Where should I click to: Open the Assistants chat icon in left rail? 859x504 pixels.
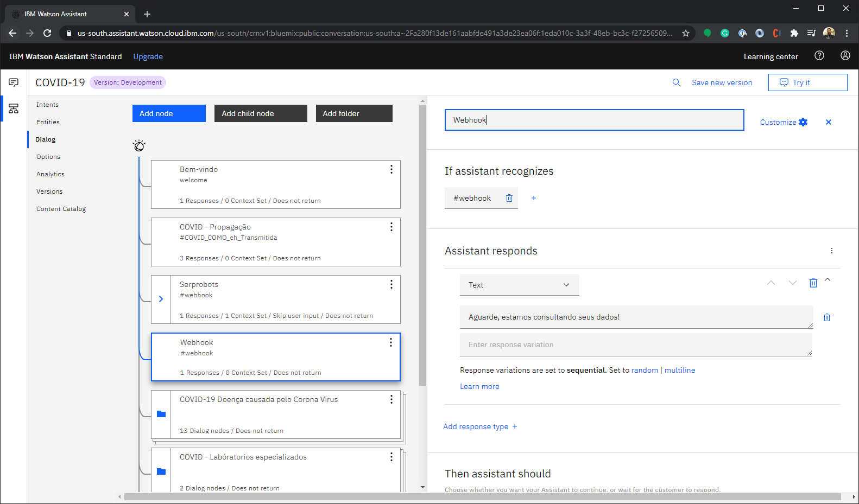14,82
